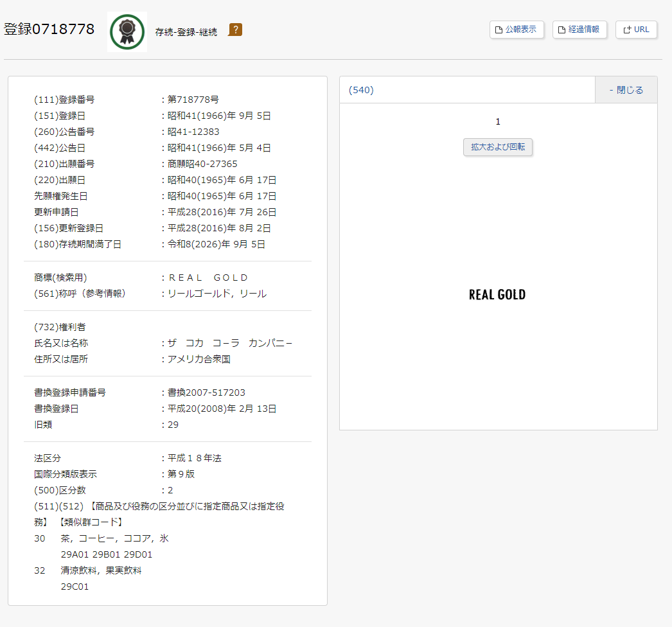Image resolution: width=672 pixels, height=627 pixels.
Task: Select rights holder ザ コカ コーラ カンパニー
Action: pyautogui.click(x=230, y=343)
